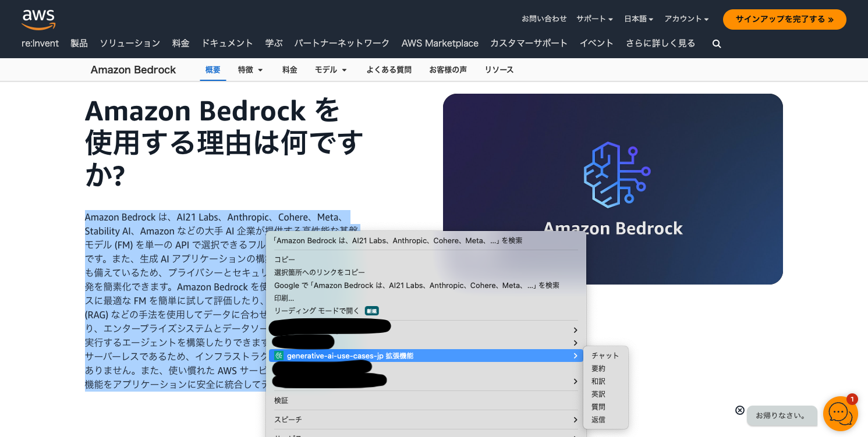Open the お客様の声 tab
This screenshot has height=437, width=868.
(x=448, y=70)
